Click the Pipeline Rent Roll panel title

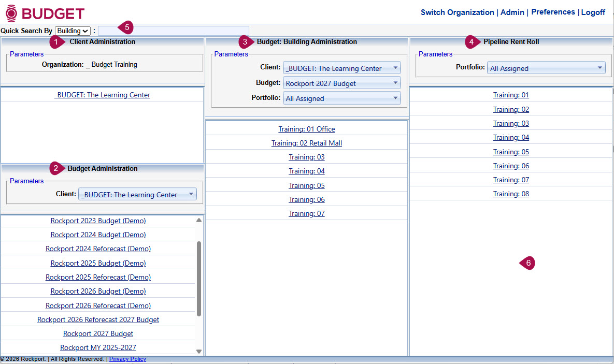coord(511,41)
